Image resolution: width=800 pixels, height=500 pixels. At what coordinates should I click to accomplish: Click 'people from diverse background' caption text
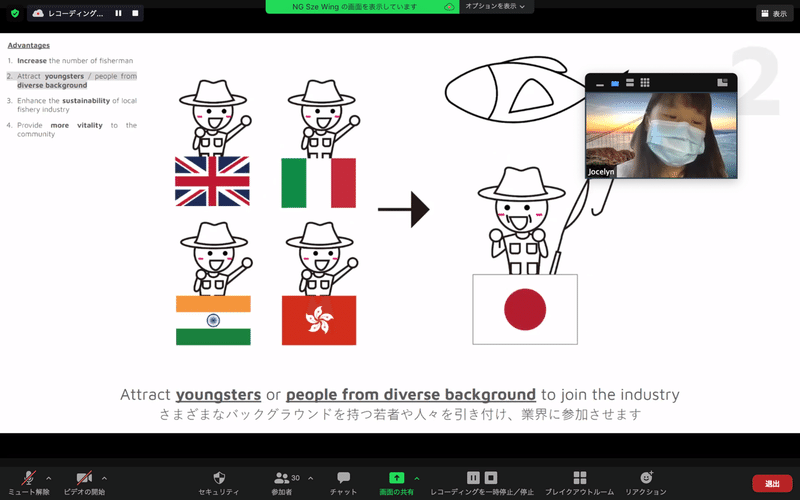pyautogui.click(x=411, y=395)
